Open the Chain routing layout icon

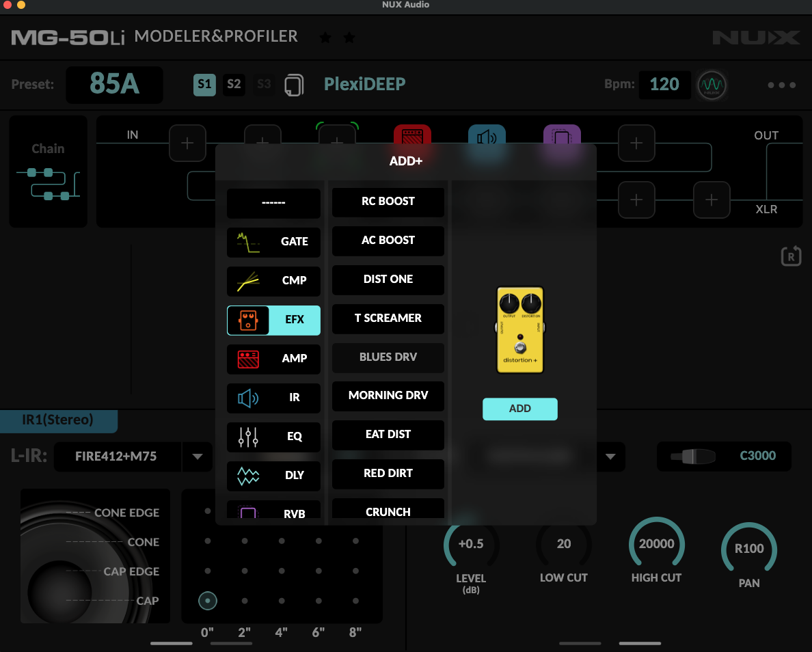click(48, 183)
